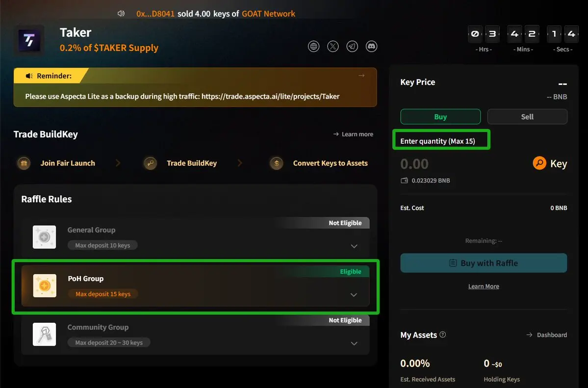Click the countdown minutes display

pyautogui.click(x=523, y=34)
